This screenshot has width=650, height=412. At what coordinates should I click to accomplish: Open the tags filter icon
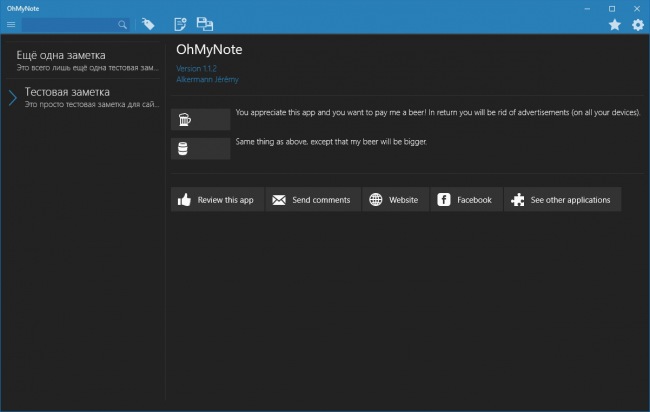[x=148, y=24]
